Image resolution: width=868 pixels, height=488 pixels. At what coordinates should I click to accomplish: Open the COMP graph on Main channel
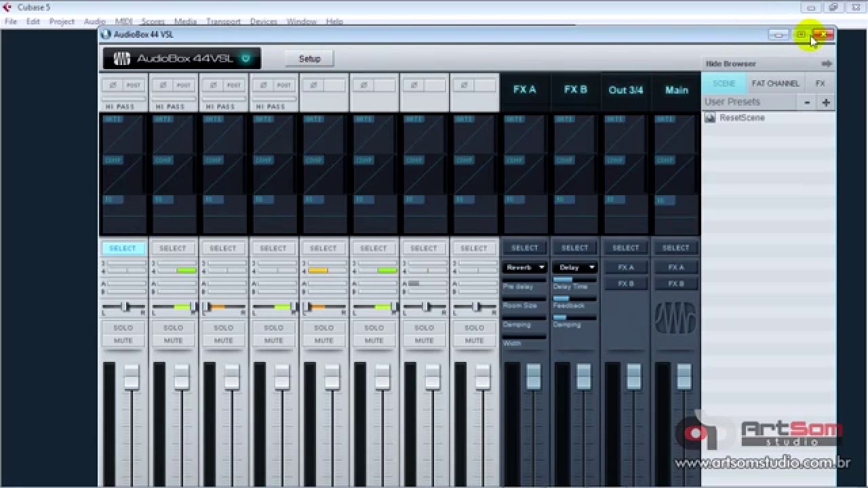(675, 175)
